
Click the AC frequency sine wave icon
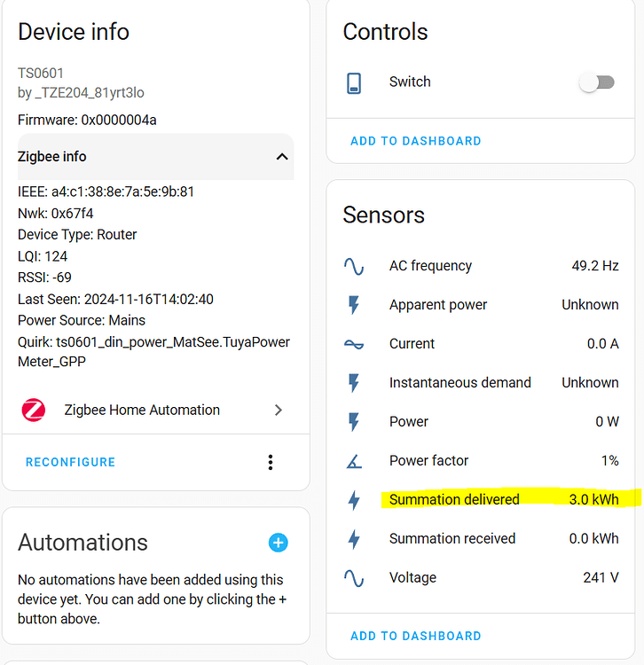coord(354,266)
